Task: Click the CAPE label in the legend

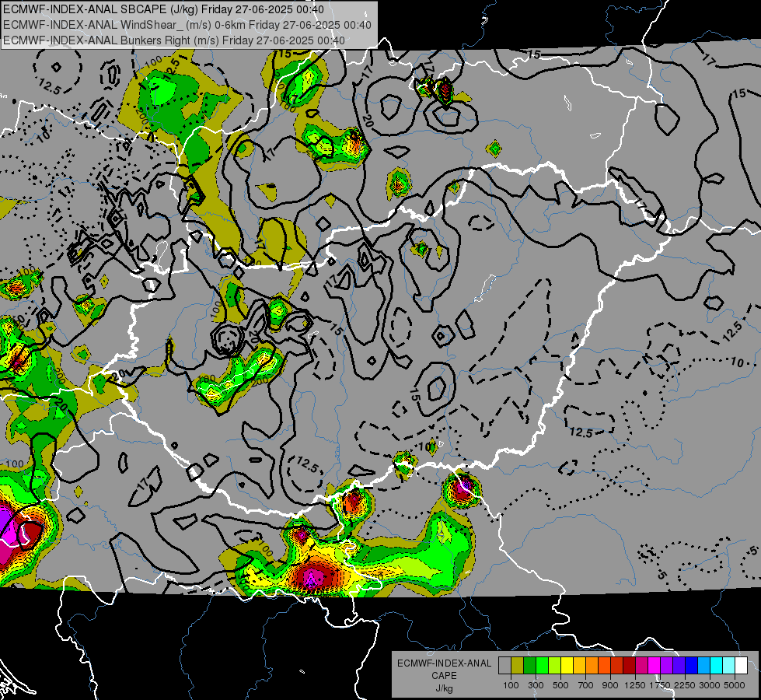Action: point(444,676)
